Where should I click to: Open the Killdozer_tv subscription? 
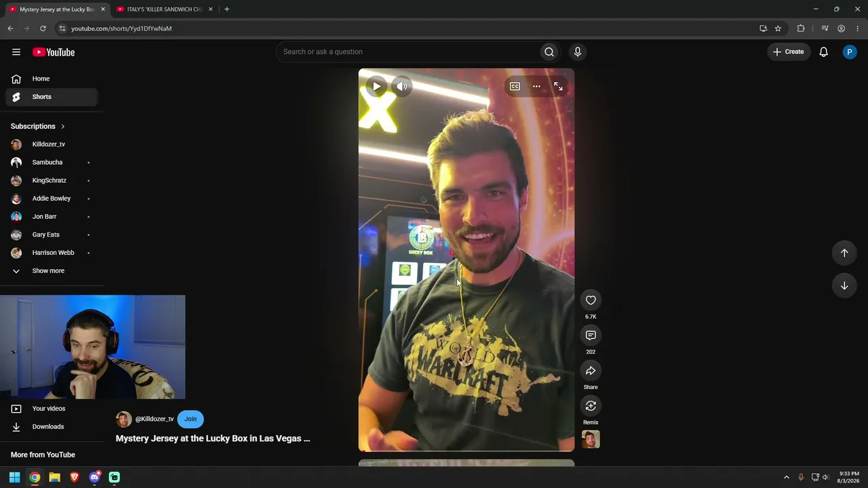52,144
